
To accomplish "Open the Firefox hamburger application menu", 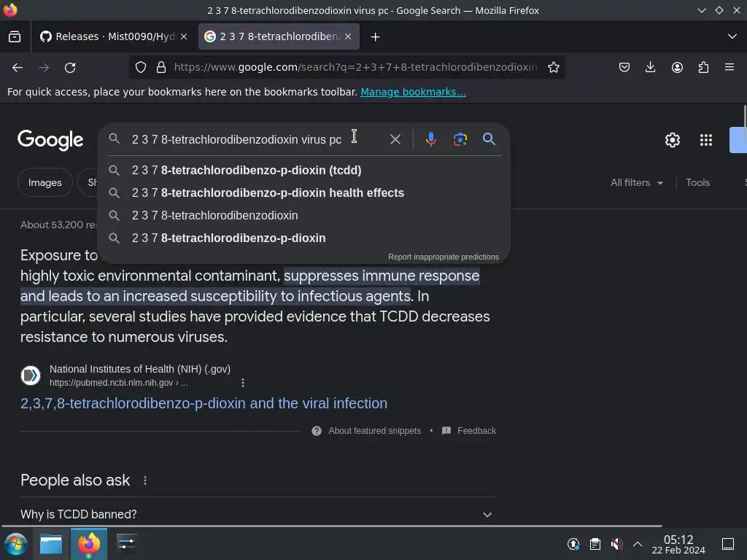I will (x=729, y=67).
